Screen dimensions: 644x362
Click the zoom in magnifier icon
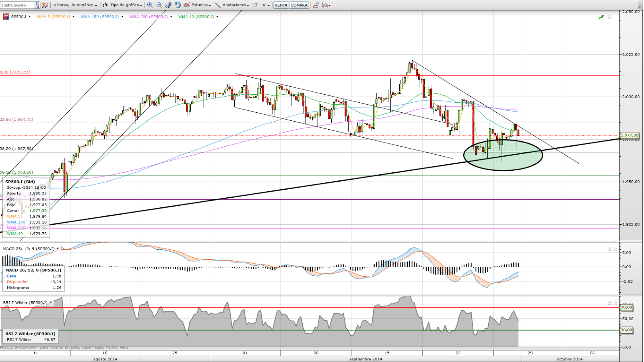[x=150, y=5]
